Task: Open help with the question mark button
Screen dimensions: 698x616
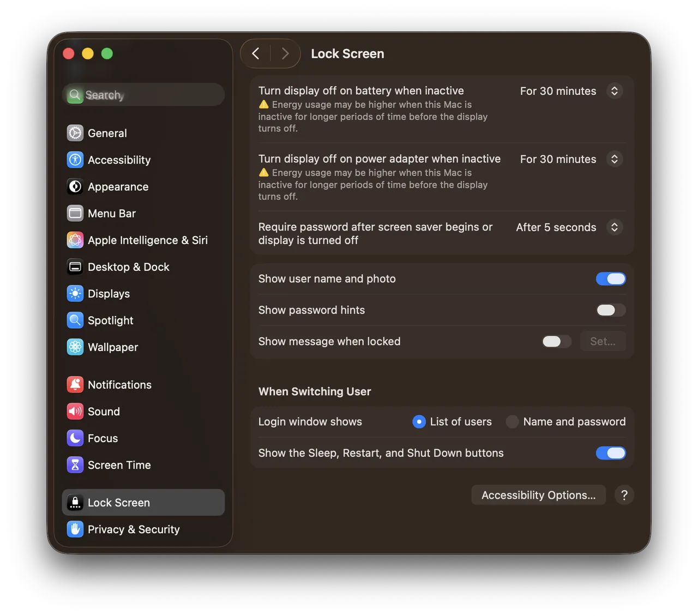Action: (624, 495)
